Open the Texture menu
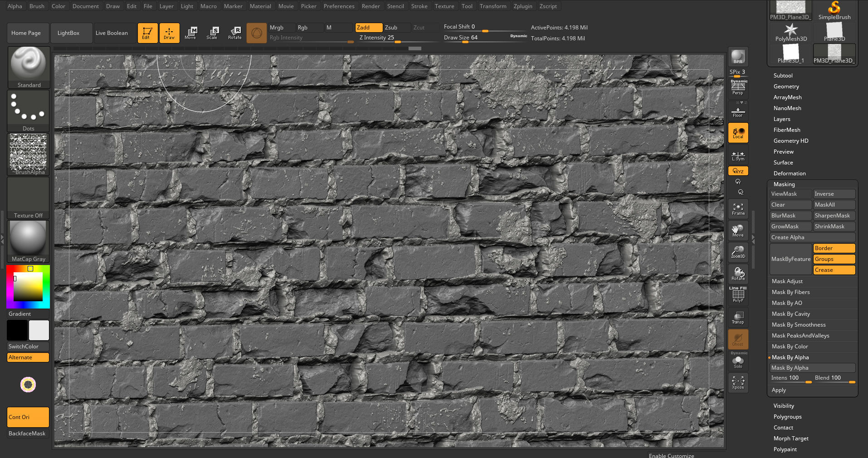 (x=444, y=6)
